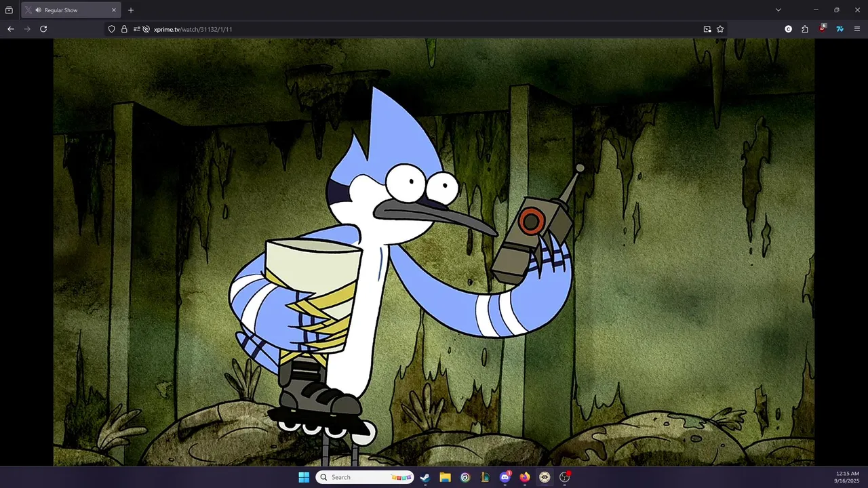Go back to the previous page

(x=10, y=29)
